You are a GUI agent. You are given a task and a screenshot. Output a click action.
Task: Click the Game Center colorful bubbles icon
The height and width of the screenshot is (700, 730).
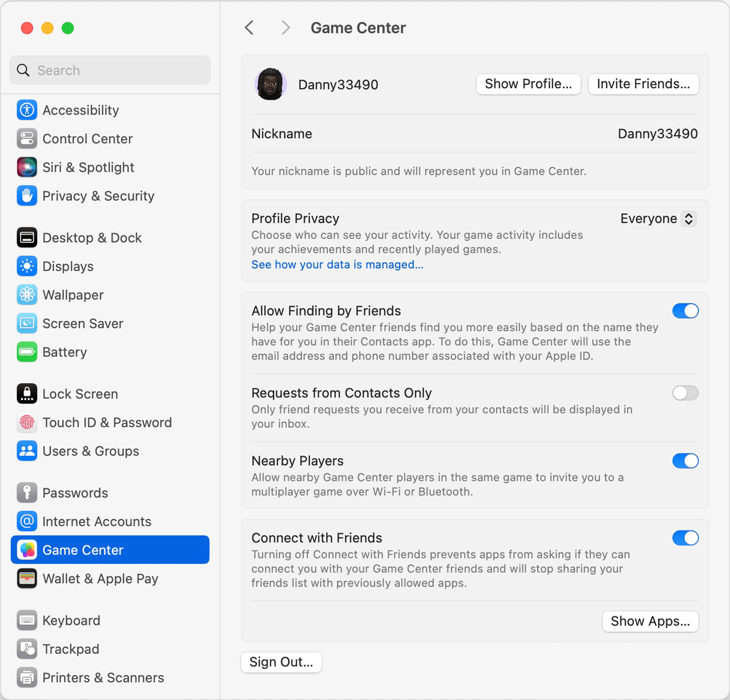pos(27,550)
